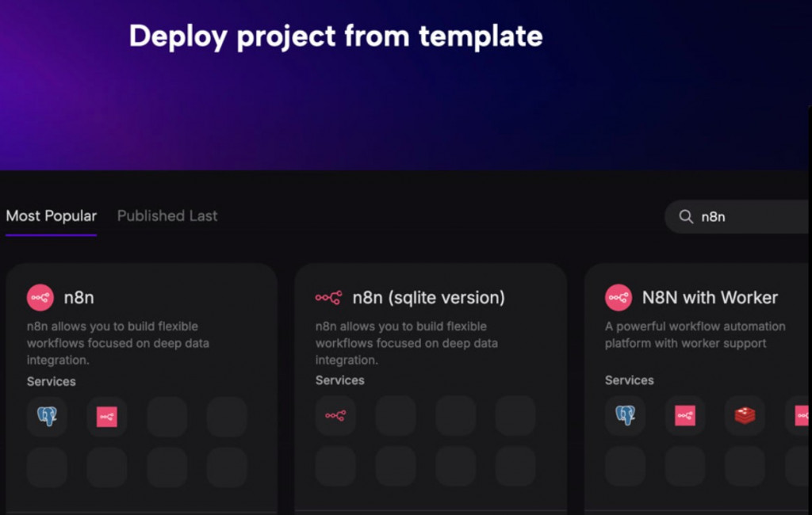This screenshot has width=812, height=515.
Task: Click the n8n (sqlite version) logo icon
Action: (x=329, y=298)
